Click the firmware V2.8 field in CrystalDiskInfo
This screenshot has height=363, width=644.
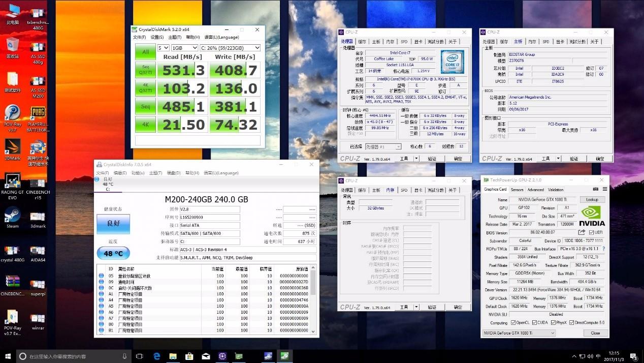tap(210, 209)
